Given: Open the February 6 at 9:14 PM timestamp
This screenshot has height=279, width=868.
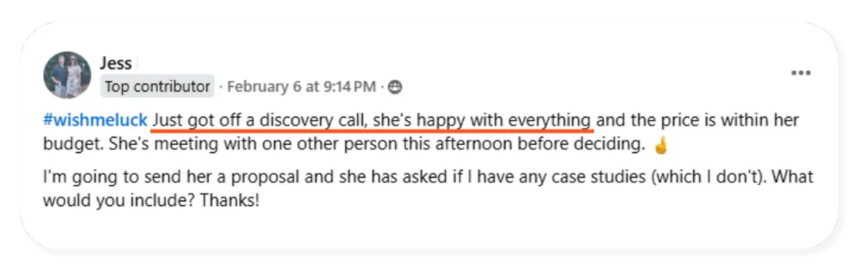Looking at the screenshot, I should click(302, 87).
